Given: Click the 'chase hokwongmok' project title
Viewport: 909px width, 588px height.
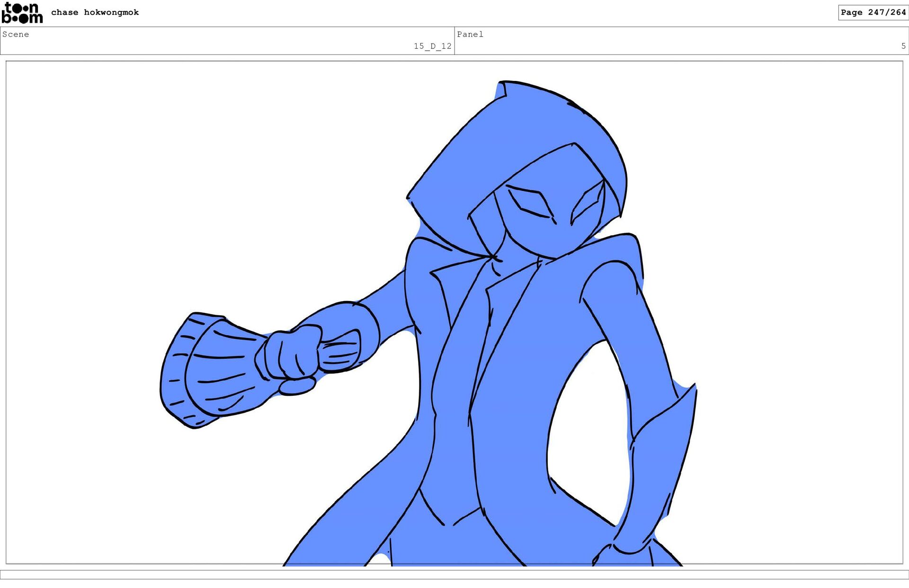Looking at the screenshot, I should [95, 12].
